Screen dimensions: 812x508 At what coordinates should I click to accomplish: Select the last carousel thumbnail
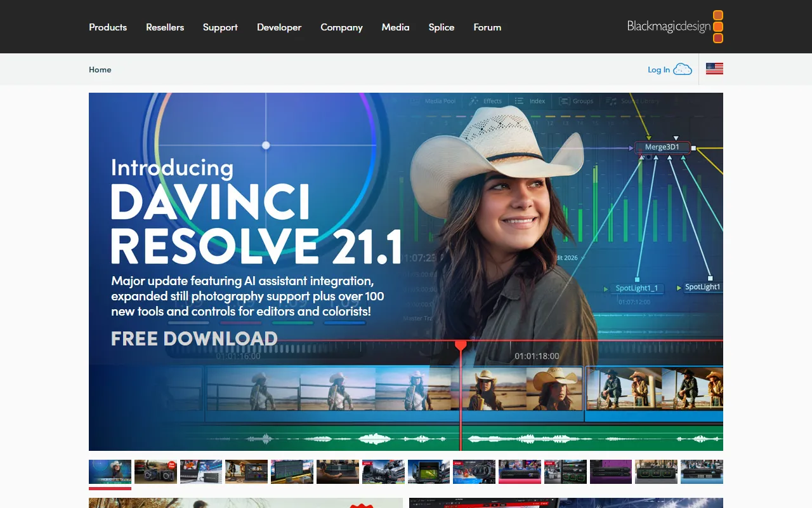[702, 472]
